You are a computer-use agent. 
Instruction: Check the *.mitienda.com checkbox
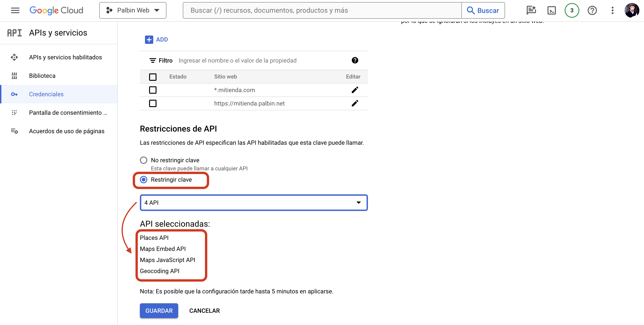pos(153,90)
